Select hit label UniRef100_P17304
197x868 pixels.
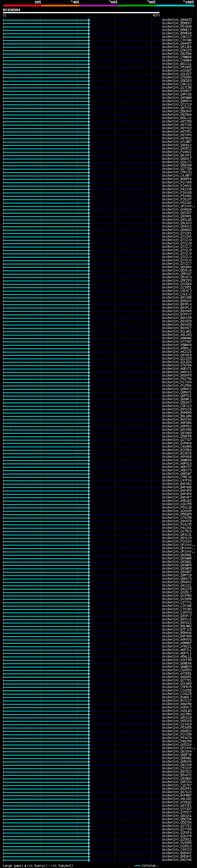click(177, 382)
